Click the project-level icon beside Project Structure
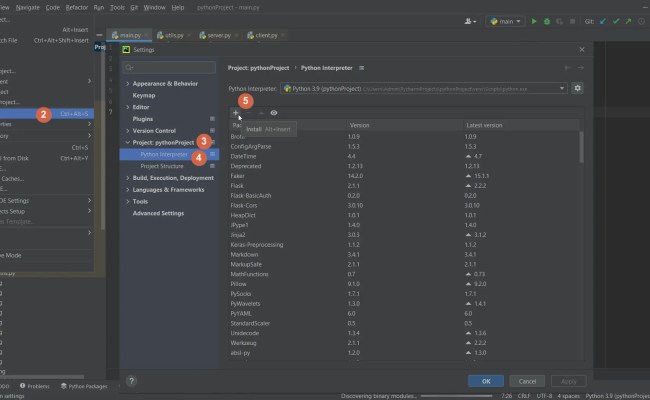The width and height of the screenshot is (650, 400). click(212, 166)
